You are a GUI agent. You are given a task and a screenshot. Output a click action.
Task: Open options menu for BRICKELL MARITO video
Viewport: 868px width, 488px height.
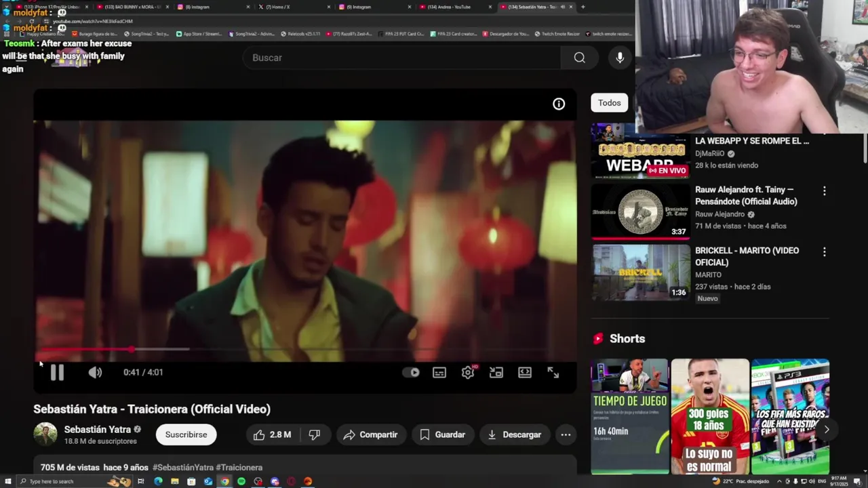(x=825, y=252)
